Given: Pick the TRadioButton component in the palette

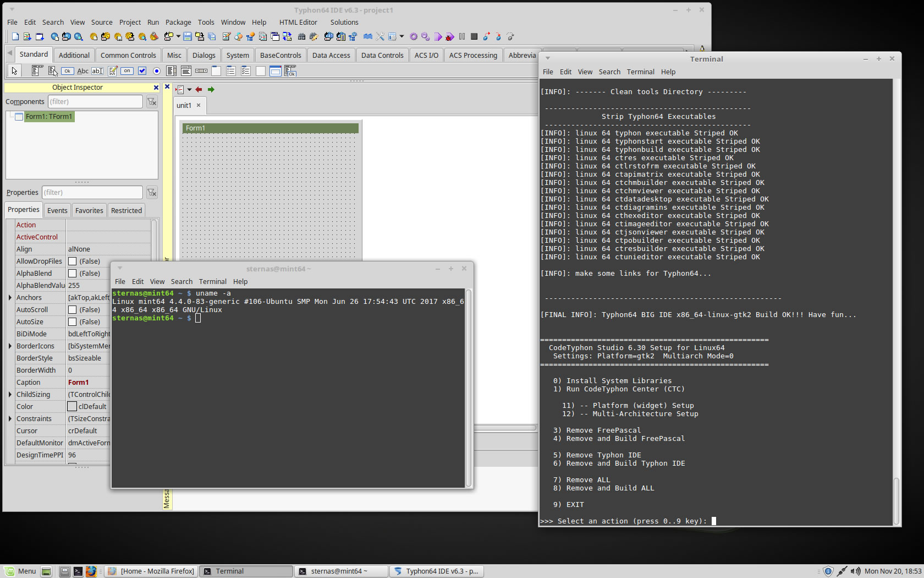Looking at the screenshot, I should pos(157,70).
